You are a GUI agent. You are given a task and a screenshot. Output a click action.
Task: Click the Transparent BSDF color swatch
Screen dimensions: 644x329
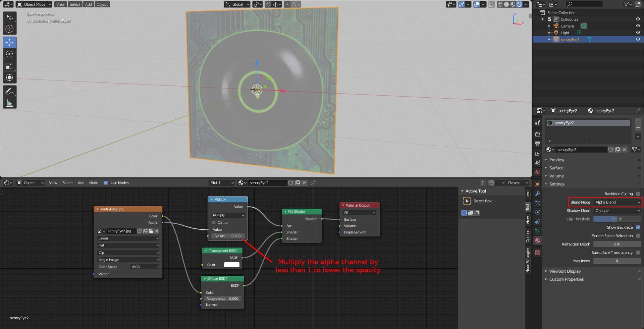click(231, 265)
